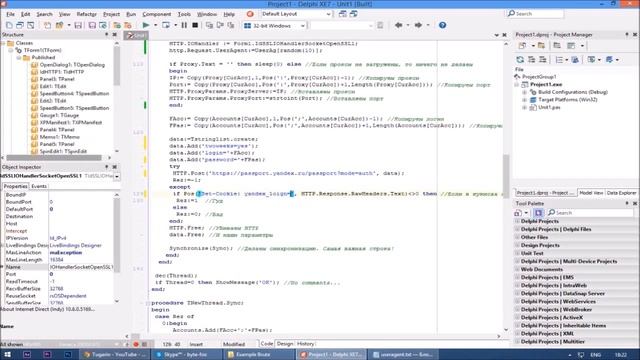640x360 pixels.
Task: Switch to the History tab
Action: (x=305, y=344)
